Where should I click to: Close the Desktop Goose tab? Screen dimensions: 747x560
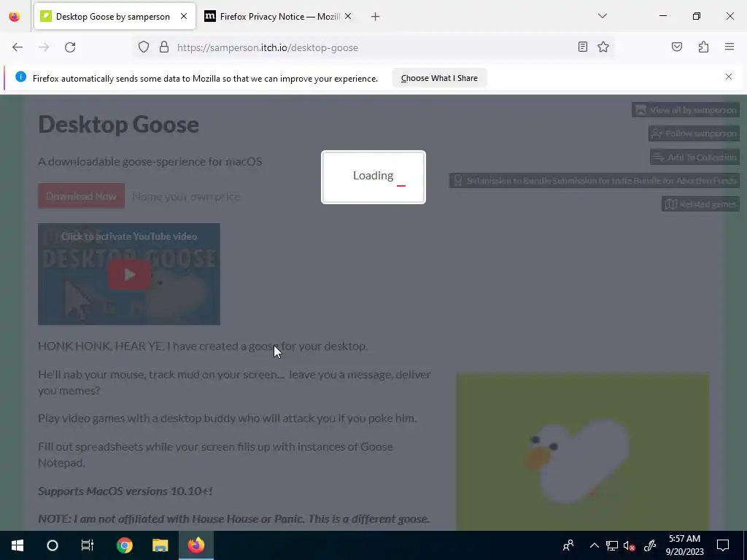pos(184,16)
